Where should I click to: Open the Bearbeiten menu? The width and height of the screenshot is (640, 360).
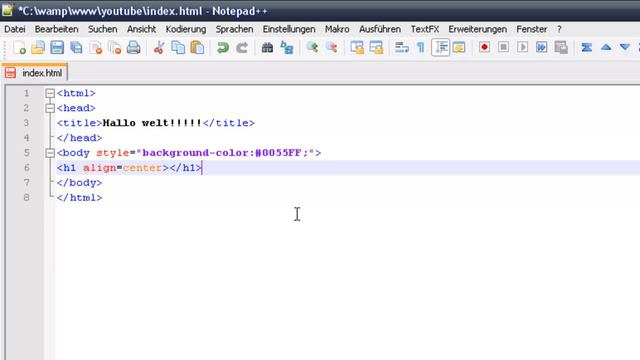click(x=56, y=29)
